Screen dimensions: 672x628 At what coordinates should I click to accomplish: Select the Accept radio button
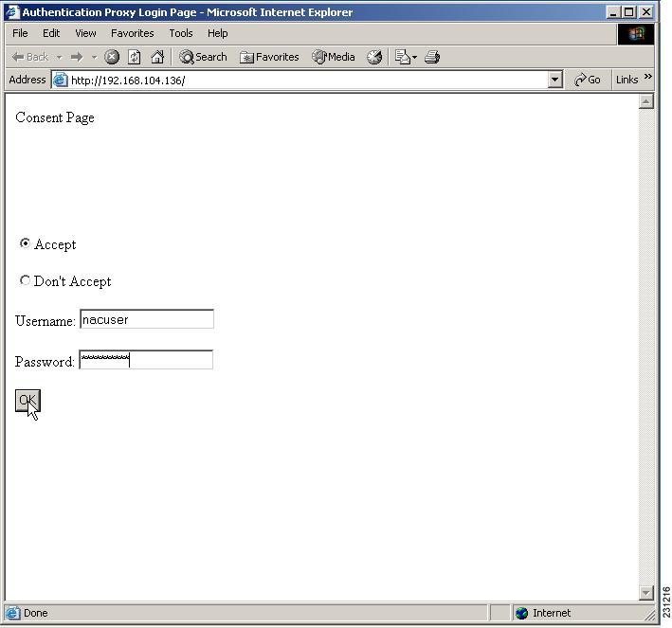25,243
